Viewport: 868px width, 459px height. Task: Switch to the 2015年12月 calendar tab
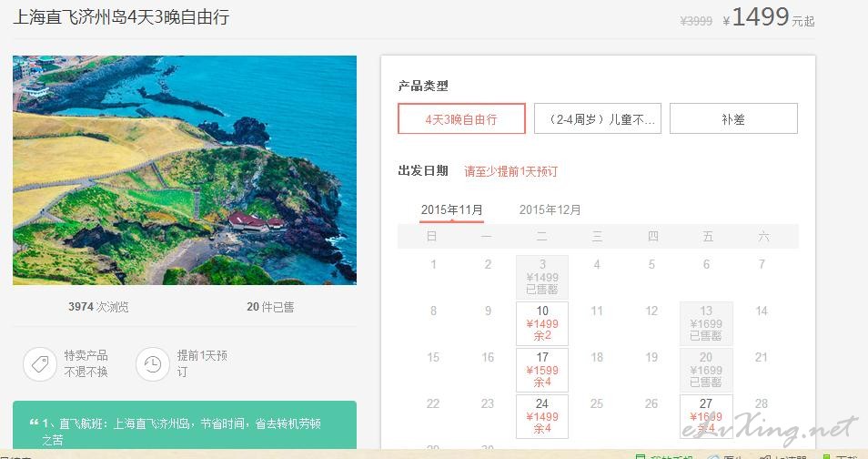pyautogui.click(x=550, y=210)
